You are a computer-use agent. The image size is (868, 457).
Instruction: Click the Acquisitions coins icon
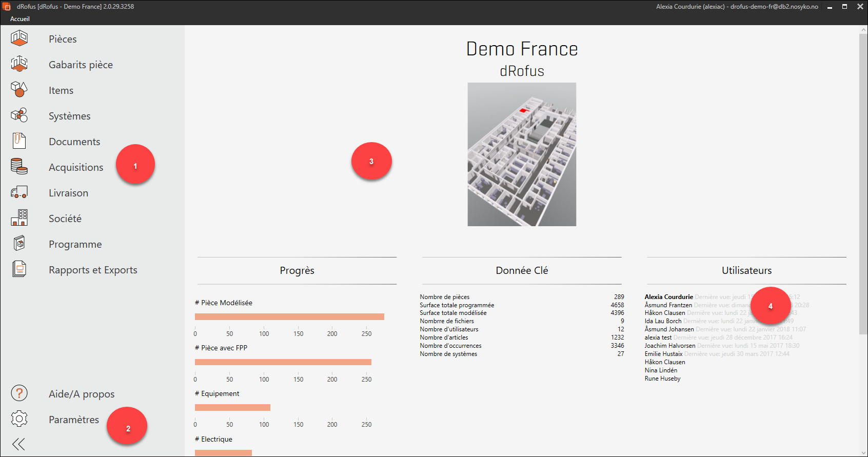tap(19, 167)
